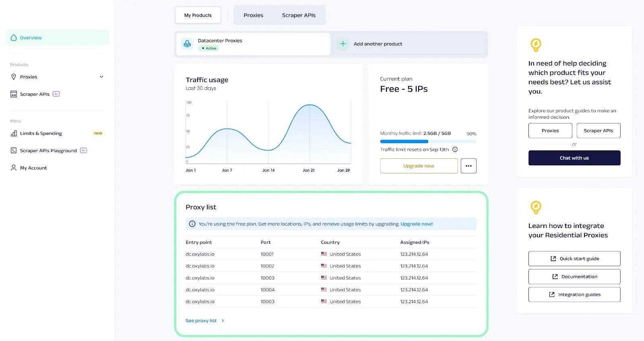Open Scraper APIs via its sidebar icon
The height and width of the screenshot is (341, 644).
(x=14, y=94)
